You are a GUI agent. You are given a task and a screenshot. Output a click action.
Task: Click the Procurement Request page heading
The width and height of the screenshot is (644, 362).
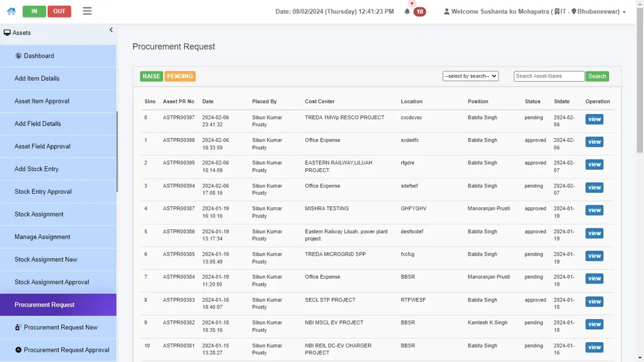click(174, 47)
